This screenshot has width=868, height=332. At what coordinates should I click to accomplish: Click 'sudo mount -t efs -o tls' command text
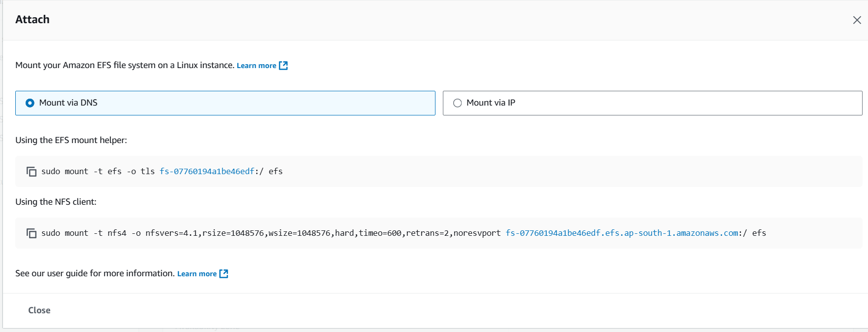click(98, 171)
